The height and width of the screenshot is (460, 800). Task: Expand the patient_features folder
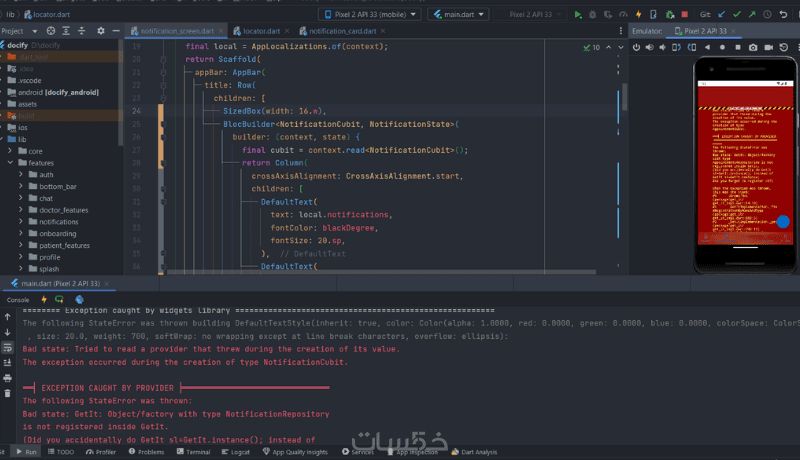[21, 245]
